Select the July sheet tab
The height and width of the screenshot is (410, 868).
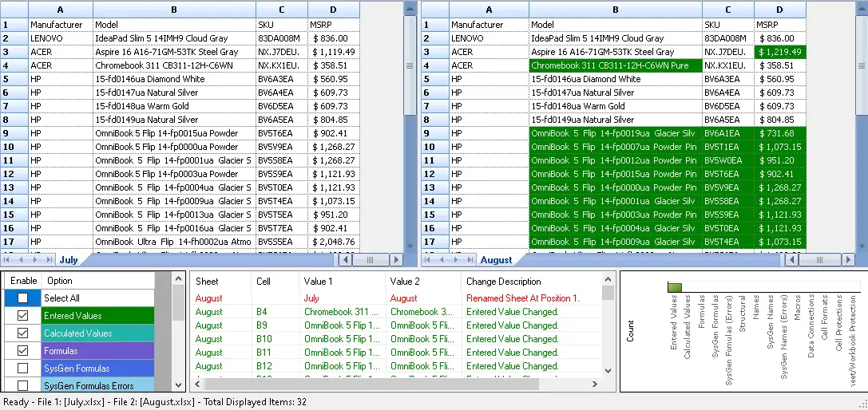[69, 259]
